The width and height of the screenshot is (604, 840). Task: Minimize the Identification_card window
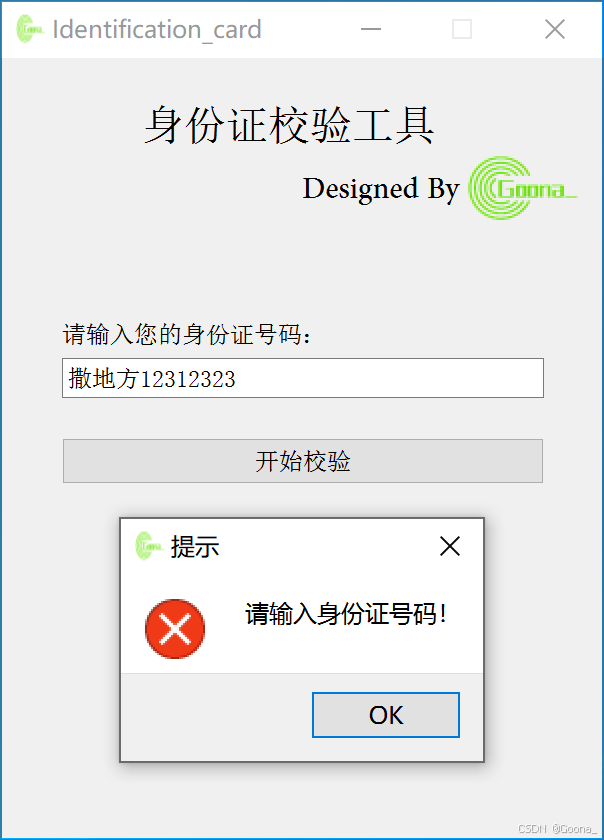370,29
